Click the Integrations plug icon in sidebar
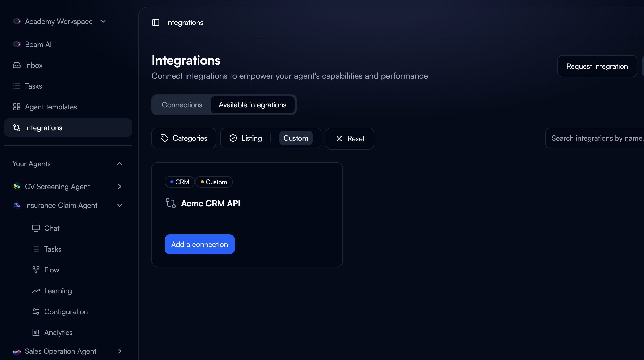This screenshot has height=360, width=644. coord(16,128)
